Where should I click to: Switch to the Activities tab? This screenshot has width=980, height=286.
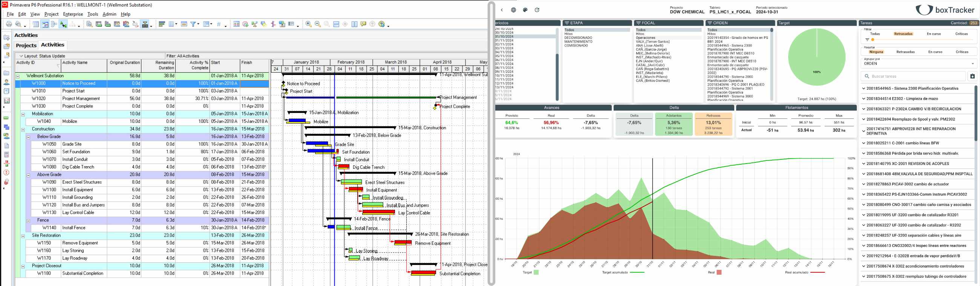point(52,45)
